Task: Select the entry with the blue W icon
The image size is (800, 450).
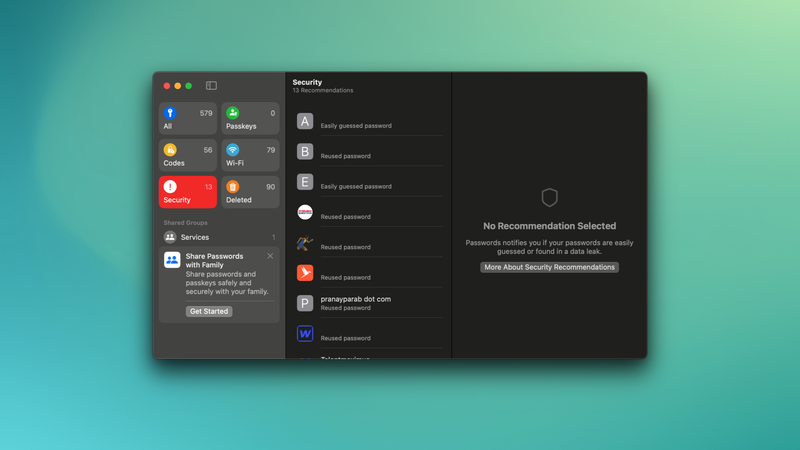Action: coord(369,334)
